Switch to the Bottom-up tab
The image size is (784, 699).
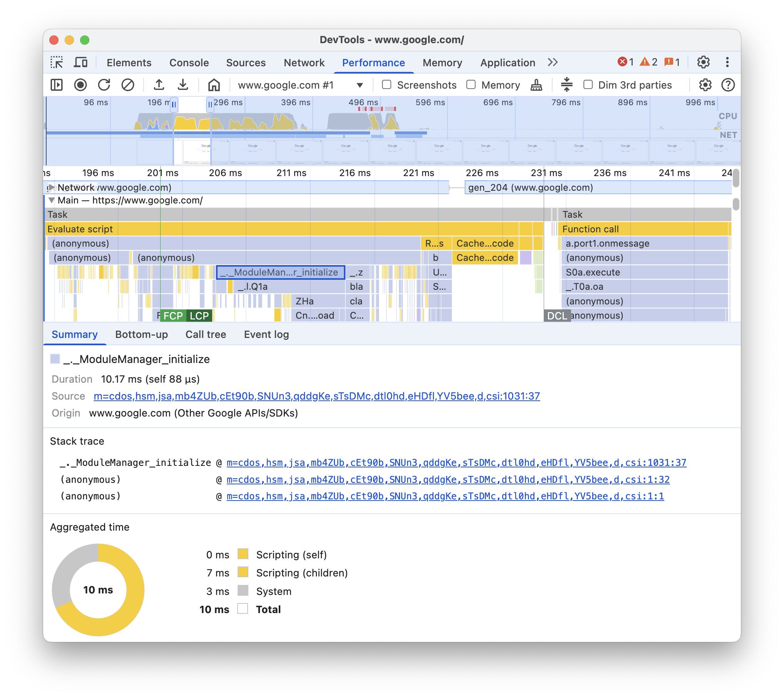[141, 334]
